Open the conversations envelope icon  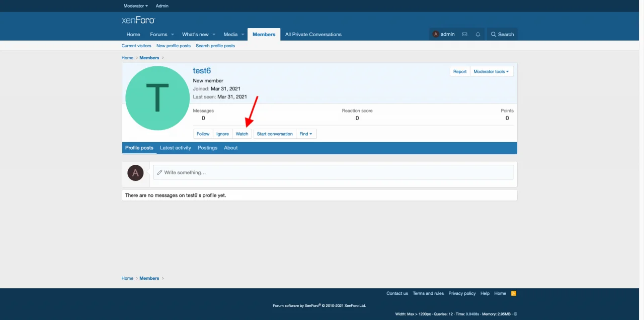(x=464, y=34)
